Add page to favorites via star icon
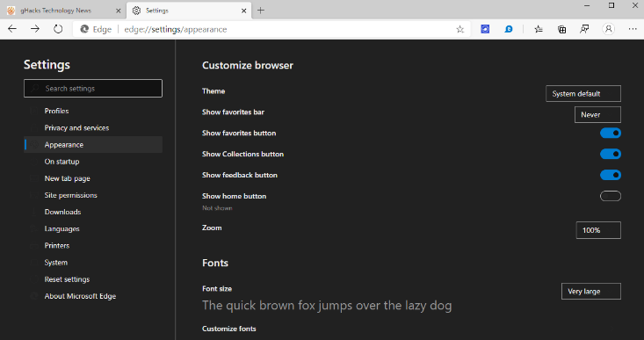 pos(460,29)
